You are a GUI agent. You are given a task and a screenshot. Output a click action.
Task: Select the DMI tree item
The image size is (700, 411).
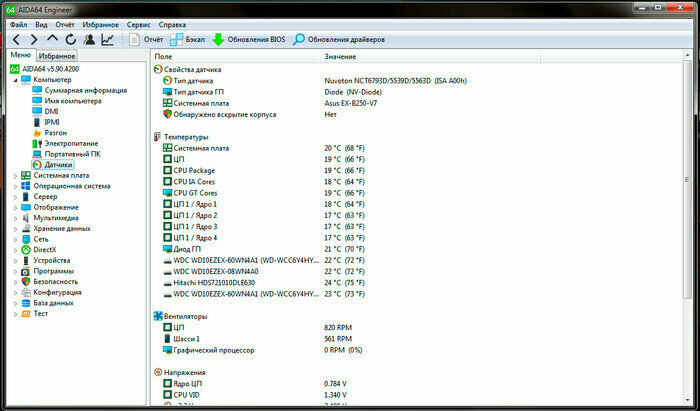(46, 112)
